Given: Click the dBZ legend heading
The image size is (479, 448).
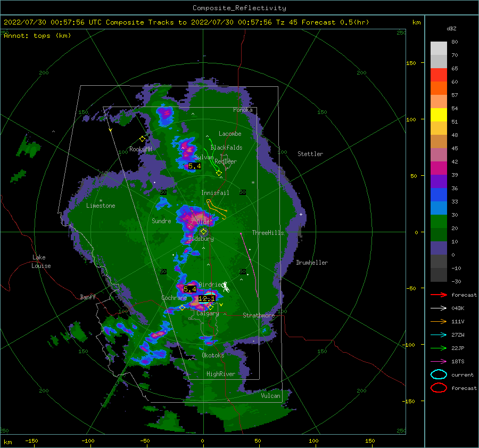Looking at the screenshot, I should click(x=451, y=29).
